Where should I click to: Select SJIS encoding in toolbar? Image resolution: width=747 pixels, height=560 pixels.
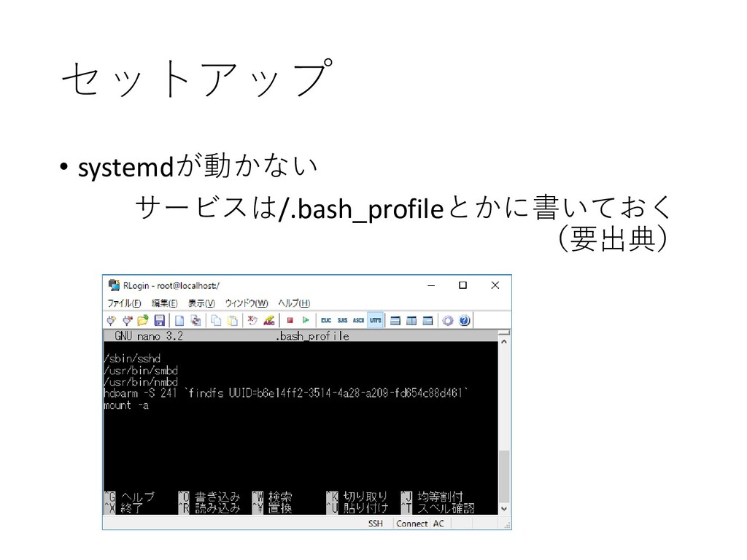click(x=343, y=321)
